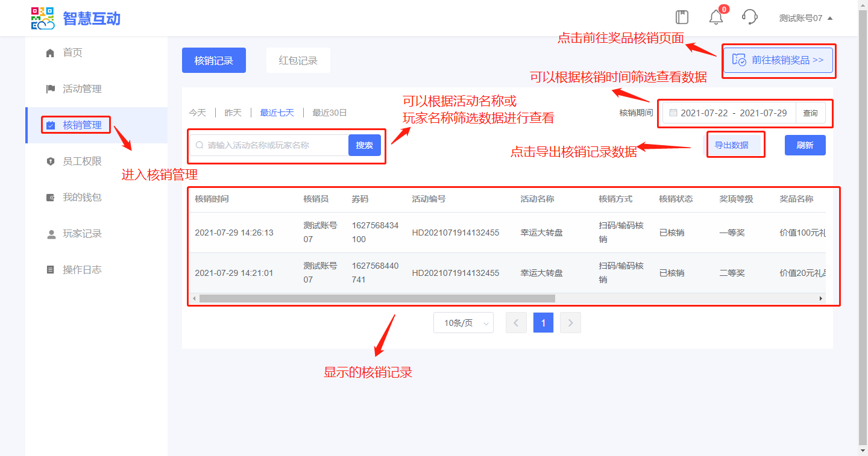The image size is (868, 456).
Task: Click the 导出数据 export button
Action: [731, 145]
